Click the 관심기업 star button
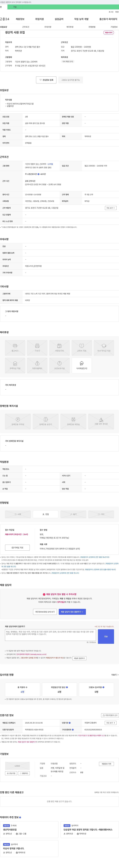The width and height of the screenshot is (119, 868). click(x=11, y=773)
